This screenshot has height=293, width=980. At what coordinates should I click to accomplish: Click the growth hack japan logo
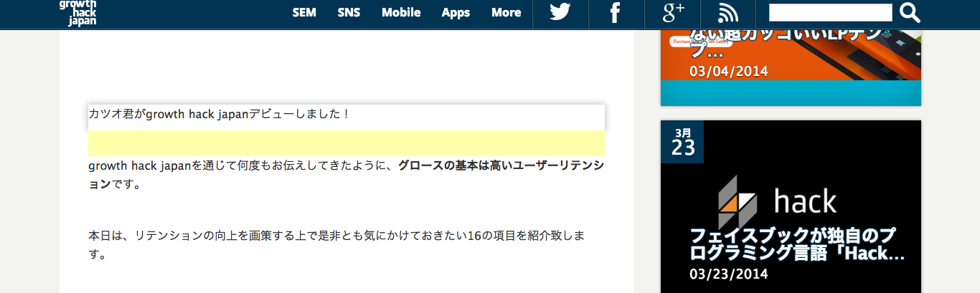pyautogui.click(x=77, y=13)
